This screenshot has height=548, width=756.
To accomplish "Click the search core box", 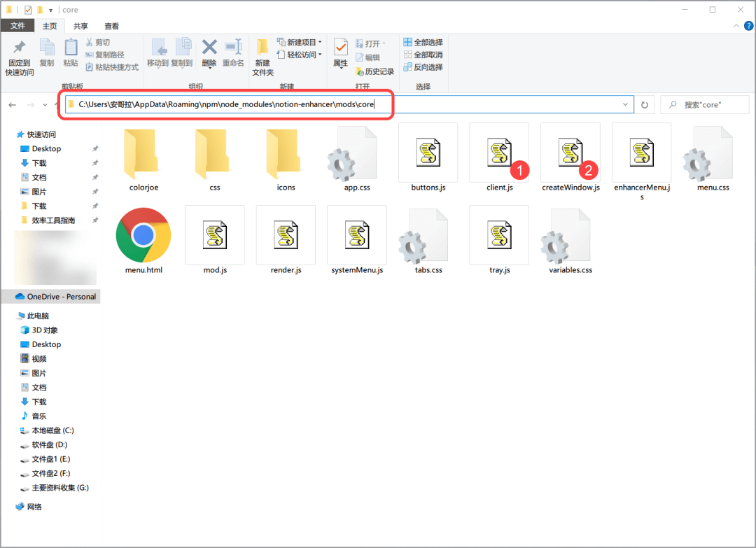I will [x=704, y=104].
